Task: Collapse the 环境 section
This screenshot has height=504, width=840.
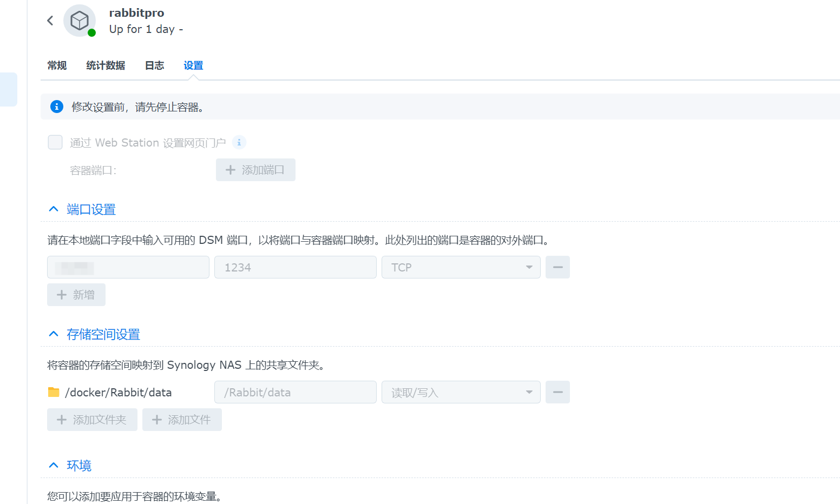Action: 54,466
